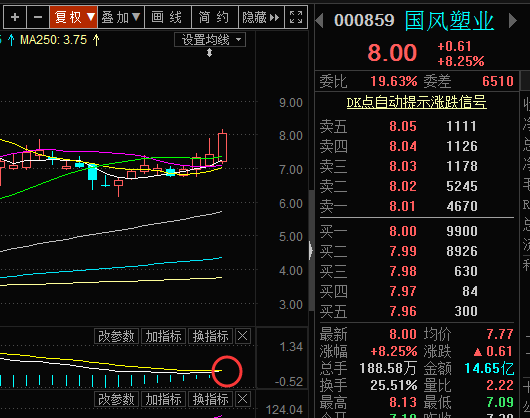Click 金额 value 14.65亿
The image size is (530, 418).
489,368
